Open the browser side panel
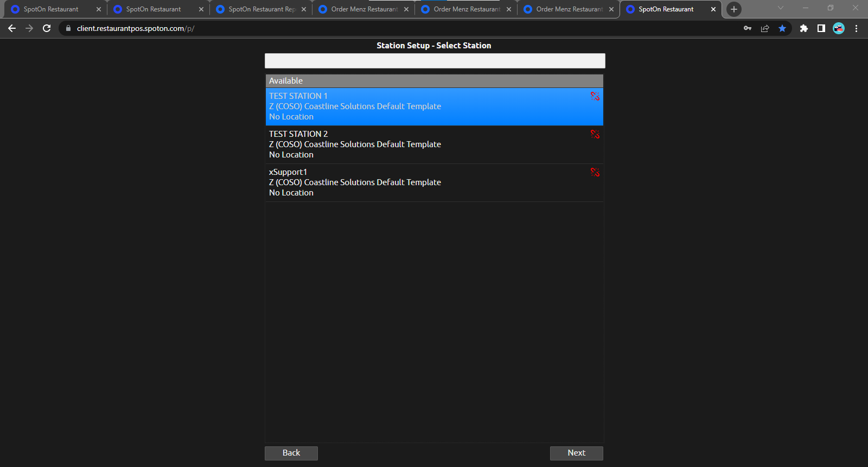Screen dimensions: 868x467 pos(821,28)
